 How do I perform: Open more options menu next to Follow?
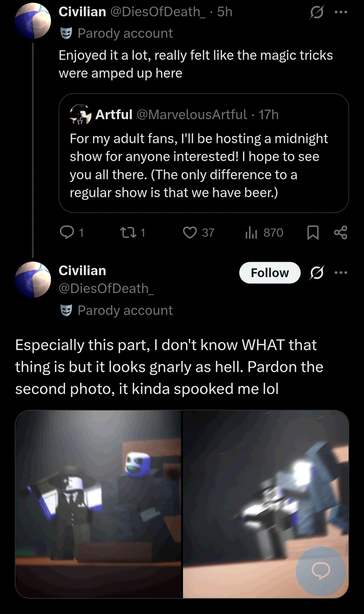point(340,273)
